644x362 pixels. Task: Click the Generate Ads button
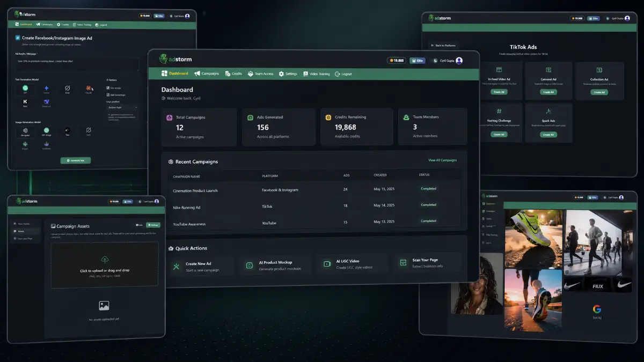click(76, 160)
